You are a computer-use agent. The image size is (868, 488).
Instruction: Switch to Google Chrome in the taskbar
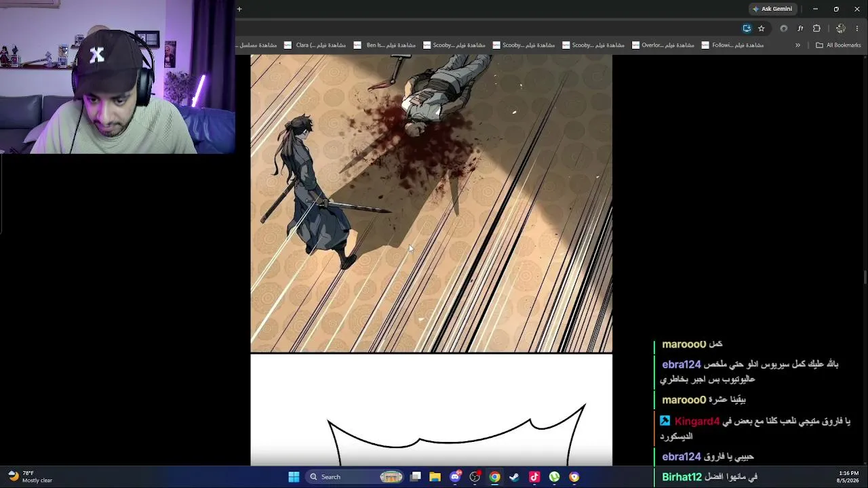pos(495,477)
